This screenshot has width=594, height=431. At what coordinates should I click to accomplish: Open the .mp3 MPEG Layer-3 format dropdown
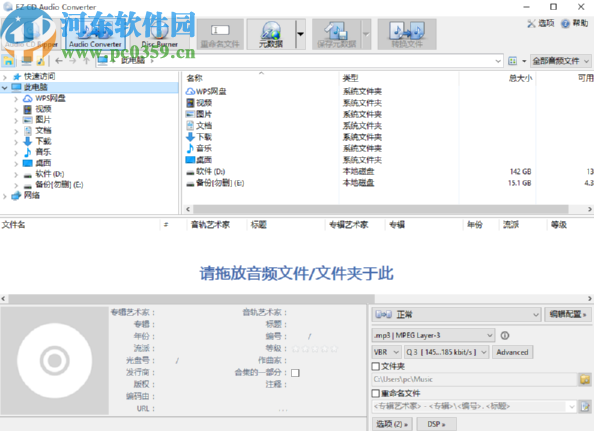433,336
